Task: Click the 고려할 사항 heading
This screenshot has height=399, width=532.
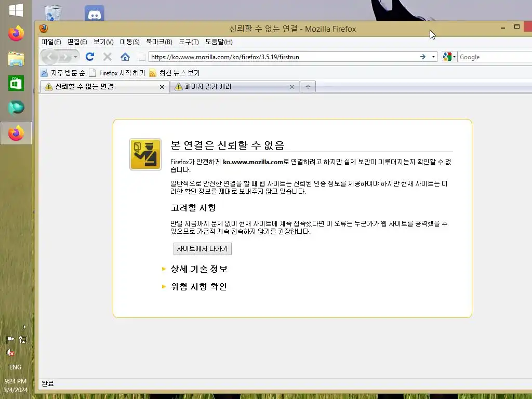Action: 193,208
